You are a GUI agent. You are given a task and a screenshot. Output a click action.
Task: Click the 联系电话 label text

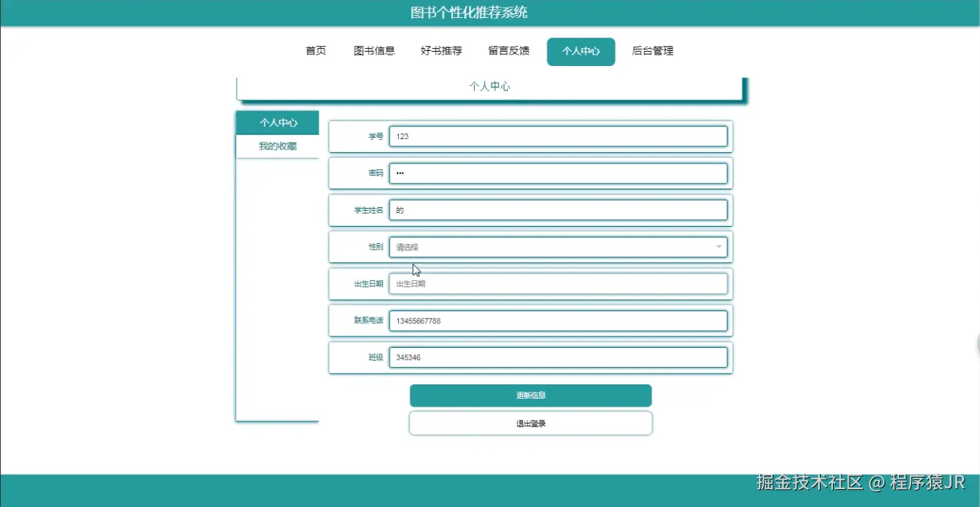369,321
